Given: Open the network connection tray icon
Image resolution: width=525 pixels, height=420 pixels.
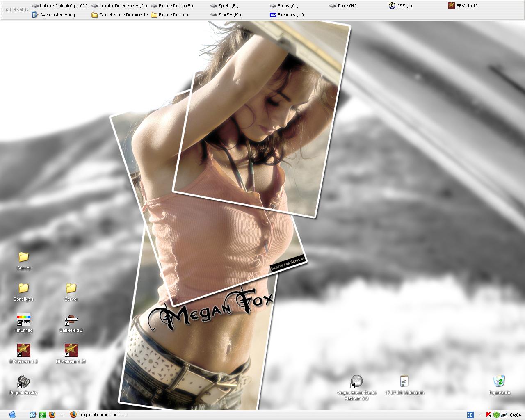Looking at the screenshot, I should tap(503, 415).
